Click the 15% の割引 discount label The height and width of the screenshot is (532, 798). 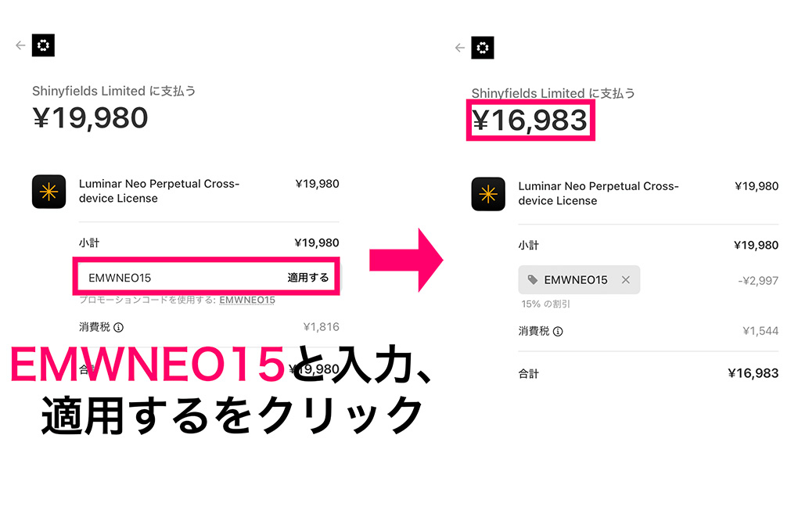point(545,304)
